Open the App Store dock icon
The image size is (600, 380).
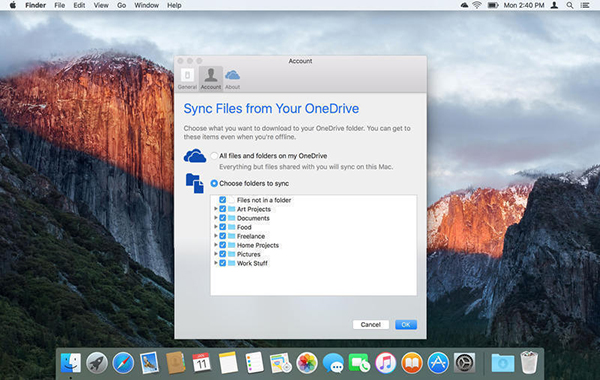pyautogui.click(x=438, y=362)
